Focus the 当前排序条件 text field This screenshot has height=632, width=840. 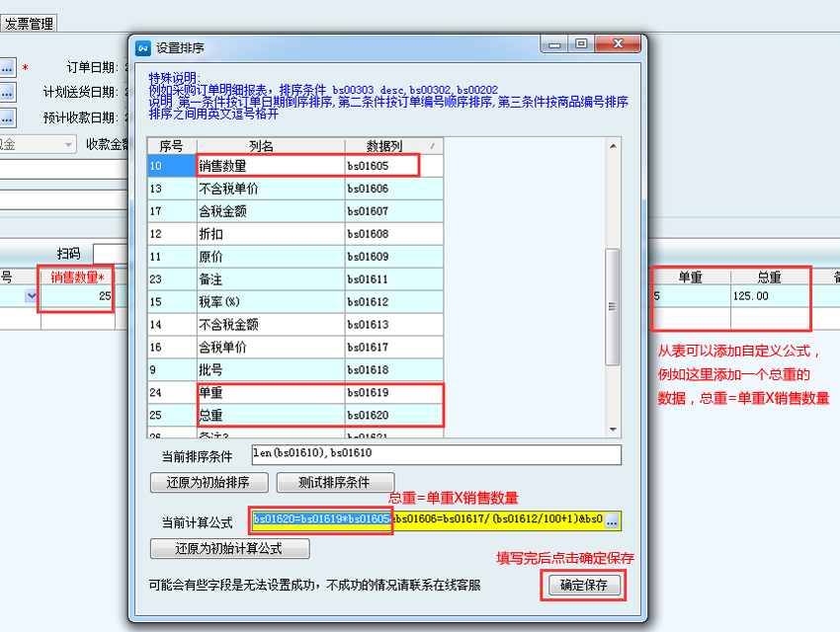435,454
